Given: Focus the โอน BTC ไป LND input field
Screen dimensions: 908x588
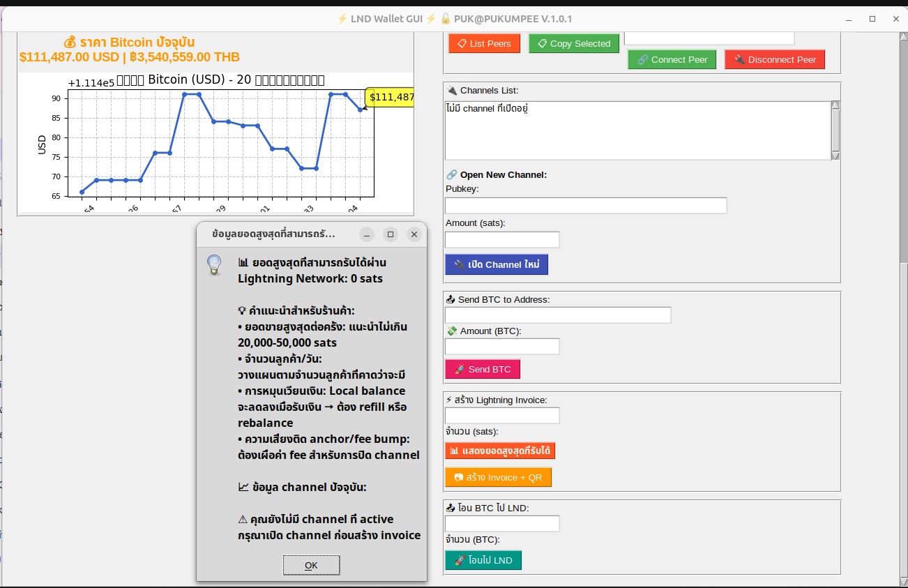Looking at the screenshot, I should pyautogui.click(x=502, y=523).
